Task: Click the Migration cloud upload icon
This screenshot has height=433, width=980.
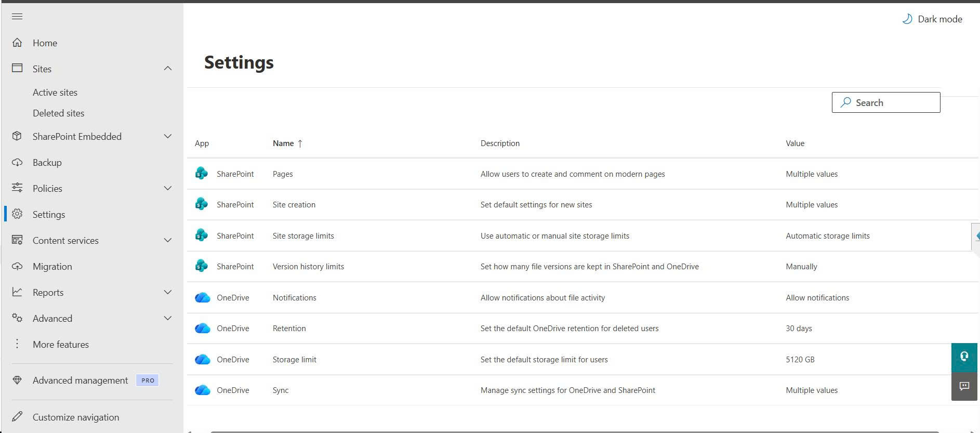Action: pos(17,266)
